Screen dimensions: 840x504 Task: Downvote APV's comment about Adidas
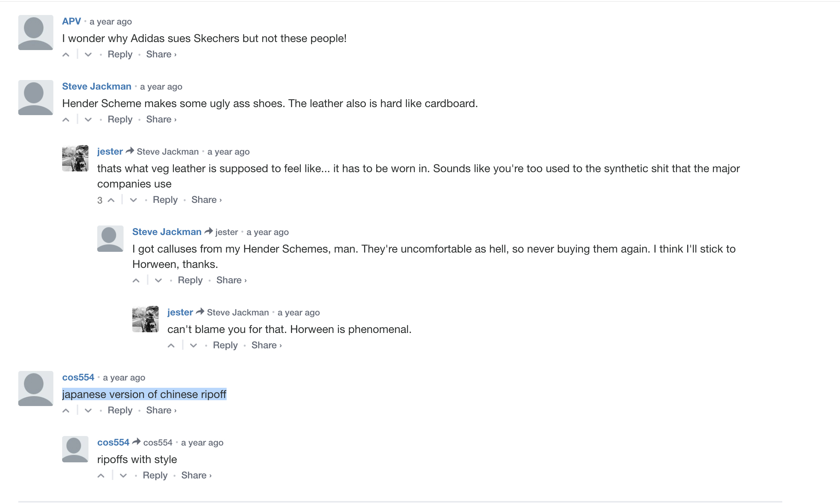88,55
